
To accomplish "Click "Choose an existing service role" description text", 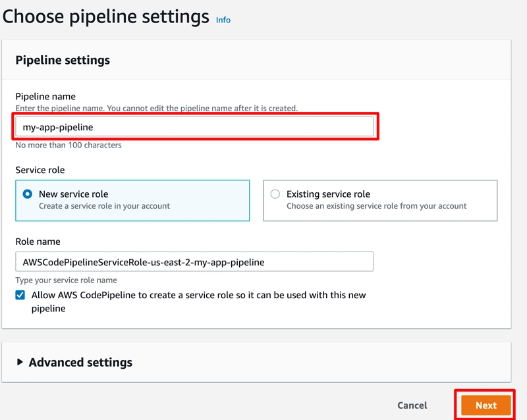I will click(x=376, y=206).
